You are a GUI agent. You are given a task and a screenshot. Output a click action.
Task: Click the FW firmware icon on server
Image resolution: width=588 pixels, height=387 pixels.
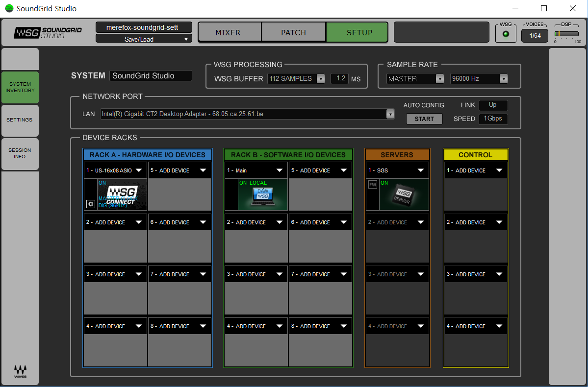tap(373, 185)
